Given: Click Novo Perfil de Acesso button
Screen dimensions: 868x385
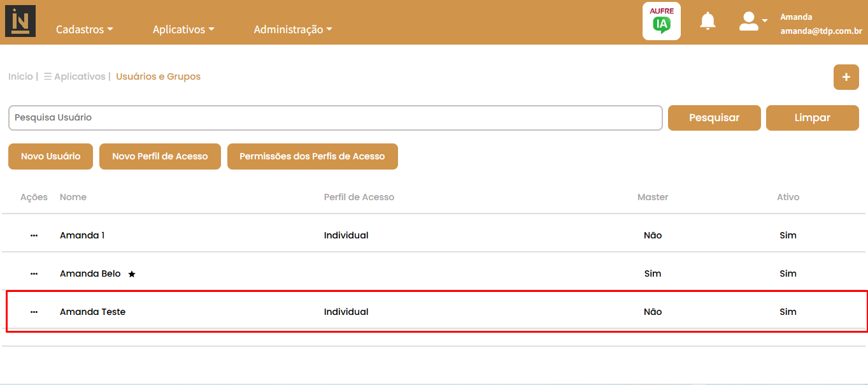Looking at the screenshot, I should pos(160,156).
